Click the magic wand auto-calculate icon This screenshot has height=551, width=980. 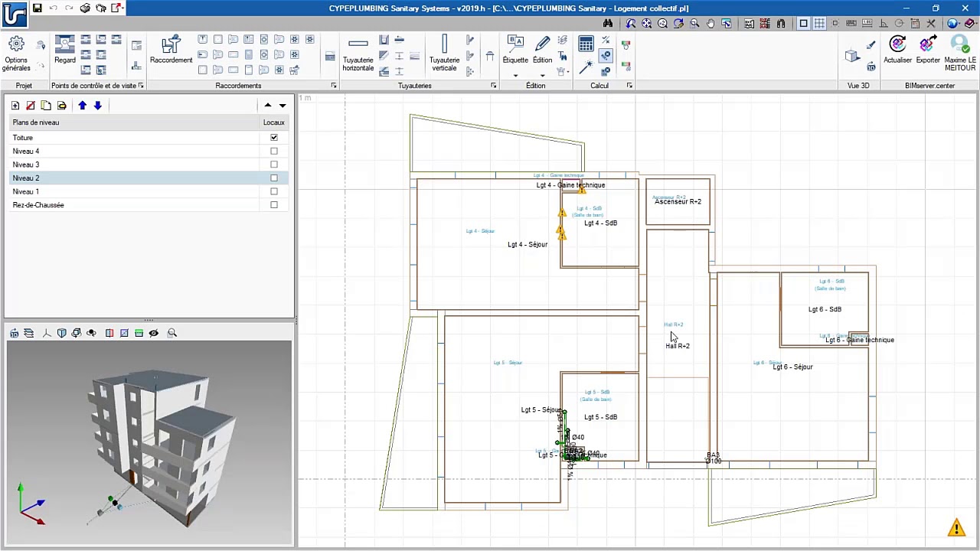point(586,68)
